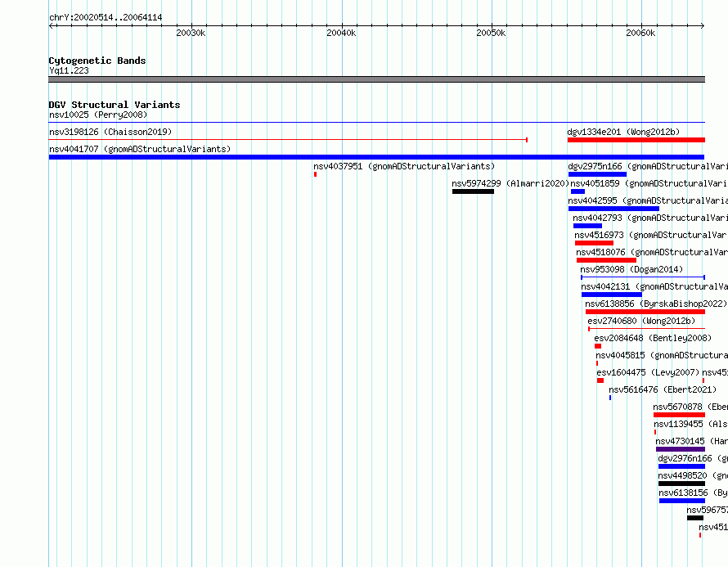728x567 pixels.
Task: Click the nsv6138156 variant label
Action: click(x=693, y=493)
